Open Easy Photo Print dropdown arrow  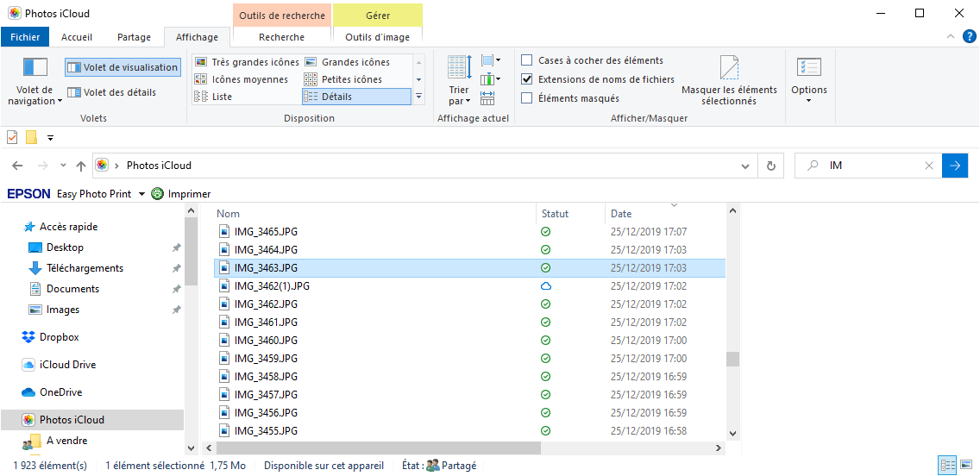[141, 194]
